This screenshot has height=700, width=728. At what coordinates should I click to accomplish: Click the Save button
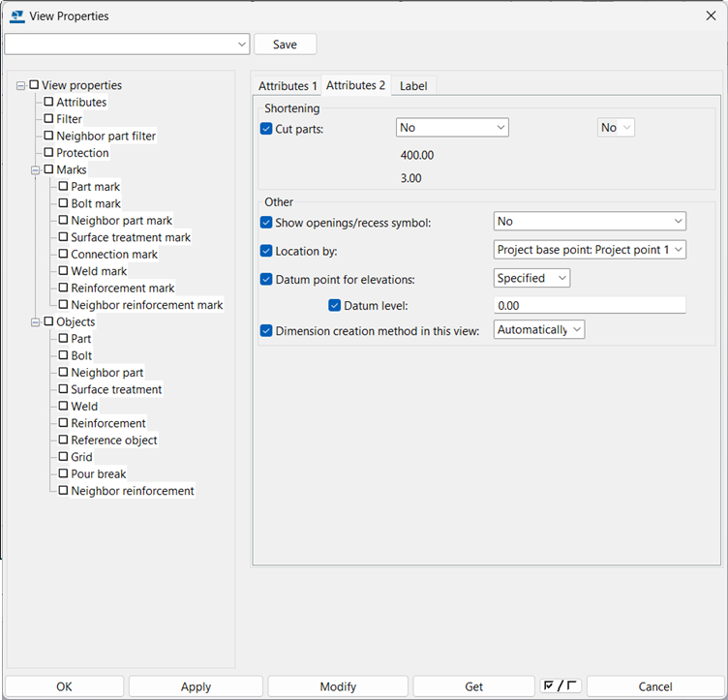click(x=285, y=45)
